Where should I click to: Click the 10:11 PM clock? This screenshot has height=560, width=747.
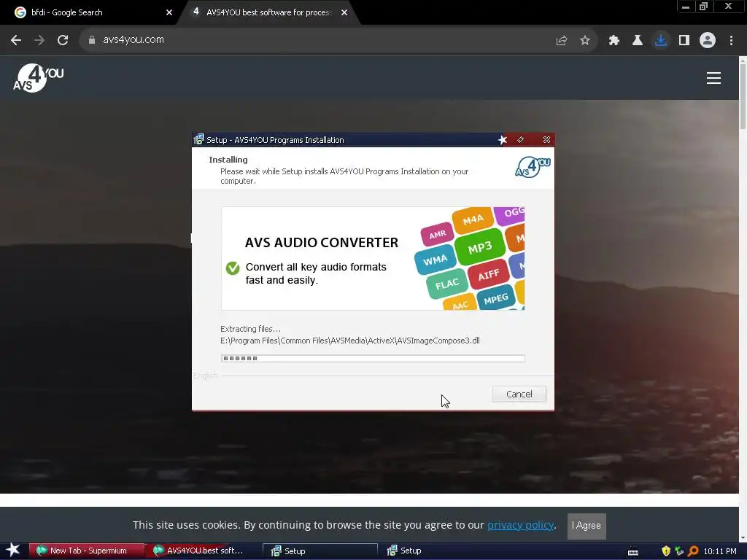point(720,551)
